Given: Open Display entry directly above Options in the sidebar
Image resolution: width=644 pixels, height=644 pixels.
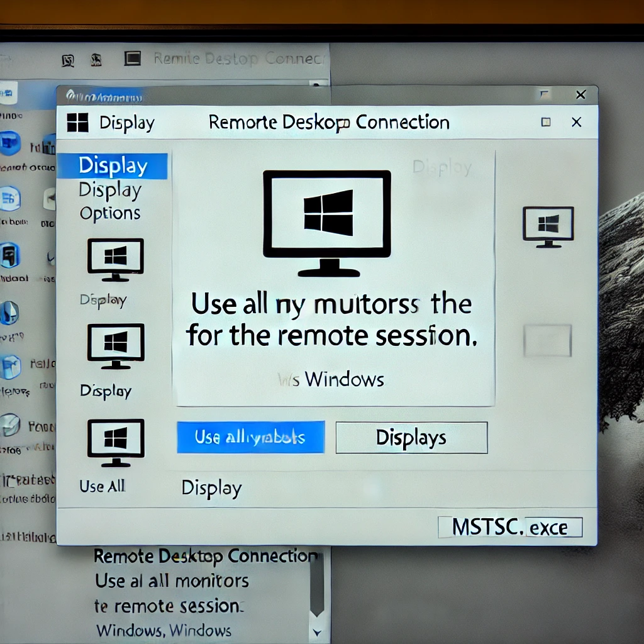Looking at the screenshot, I should pos(110,190).
